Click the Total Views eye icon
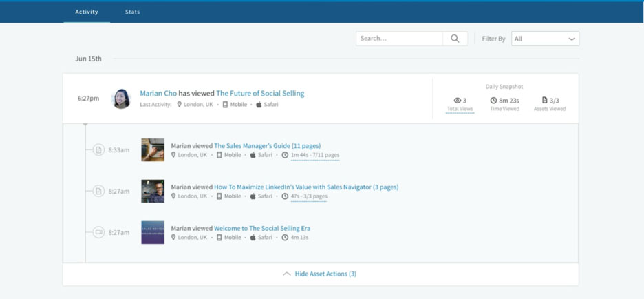The image size is (644, 299). 457,101
